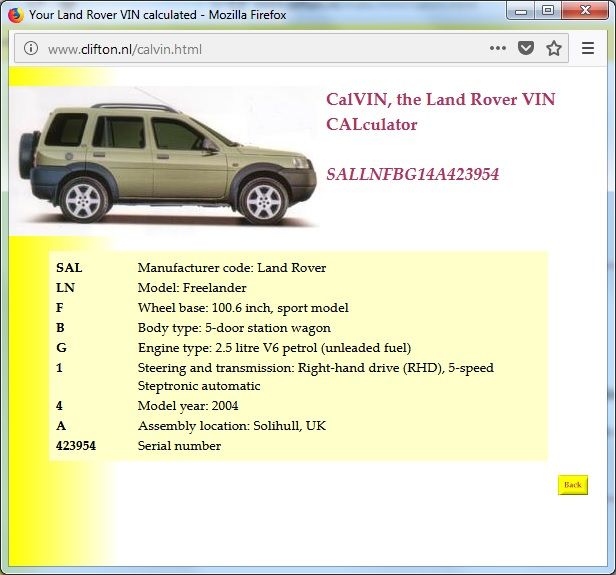Click the Firefox logo in title bar

point(16,15)
